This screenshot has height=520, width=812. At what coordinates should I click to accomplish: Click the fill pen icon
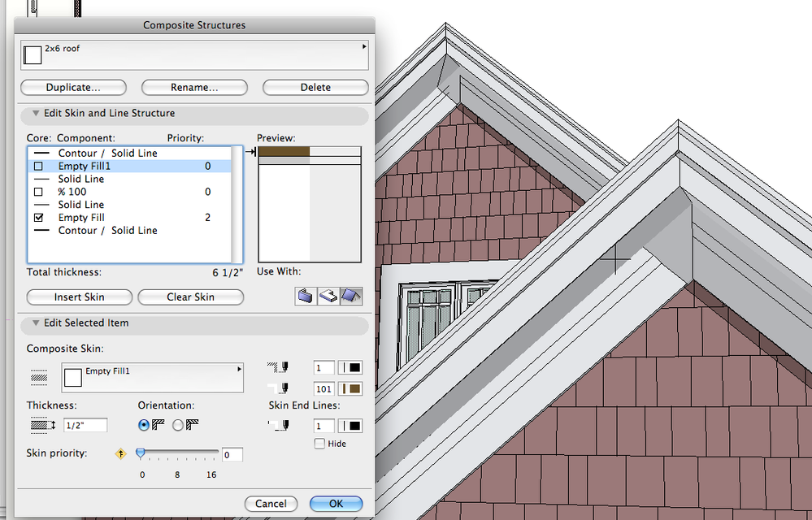(x=278, y=368)
